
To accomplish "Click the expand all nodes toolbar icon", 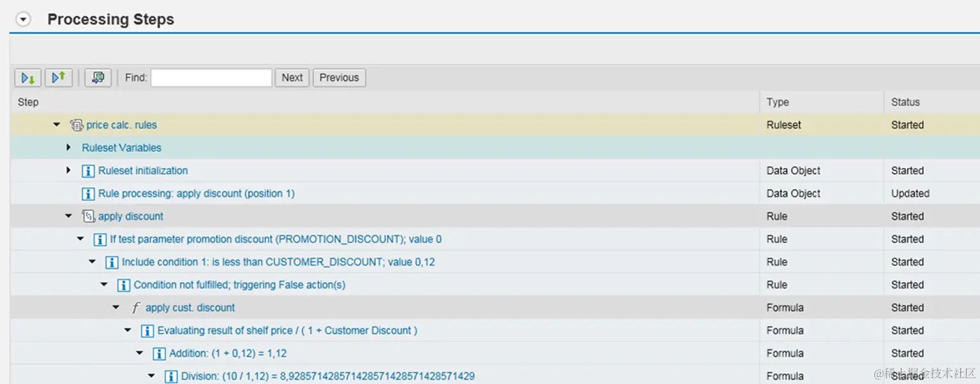I will (x=28, y=78).
